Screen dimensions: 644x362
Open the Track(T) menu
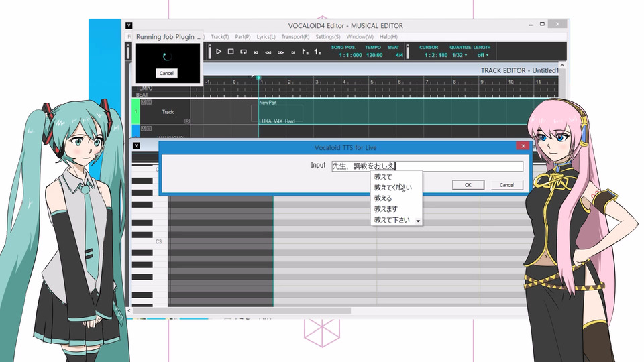pos(220,36)
